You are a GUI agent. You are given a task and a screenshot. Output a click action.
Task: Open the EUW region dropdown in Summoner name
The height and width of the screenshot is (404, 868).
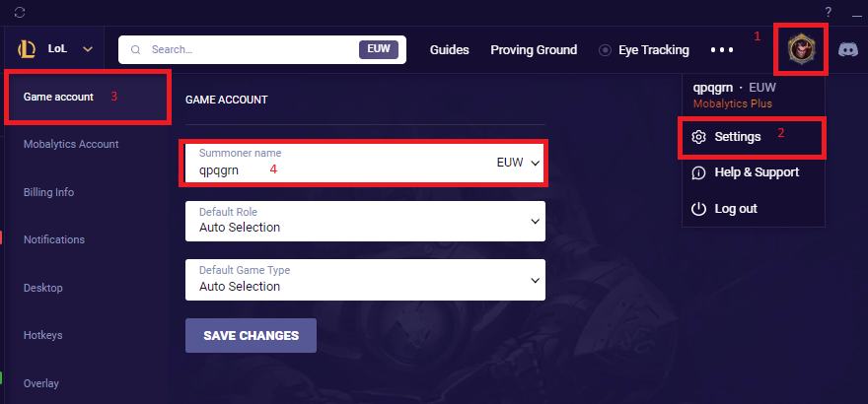(520, 163)
